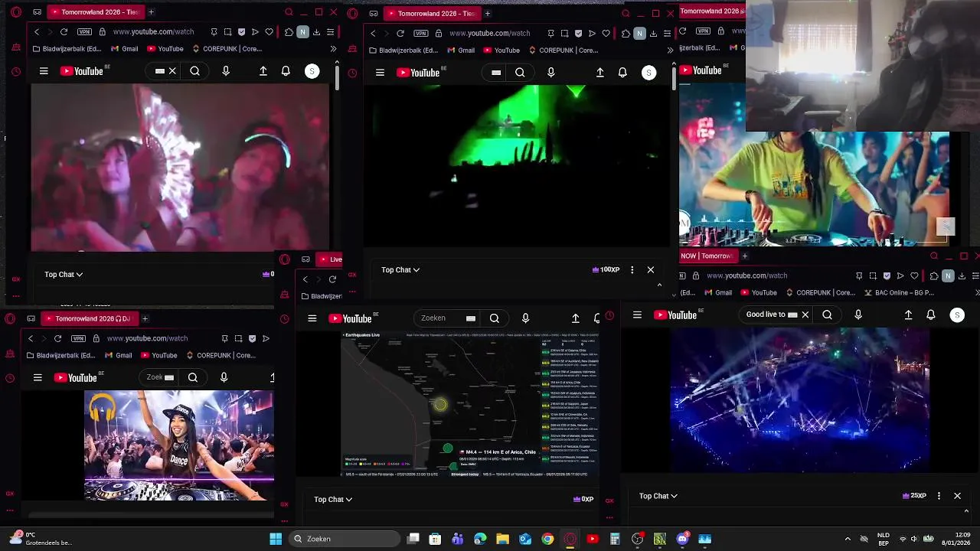This screenshot has height=551, width=980.
Task: Reload page in bottom-left browser window
Action: point(57,338)
